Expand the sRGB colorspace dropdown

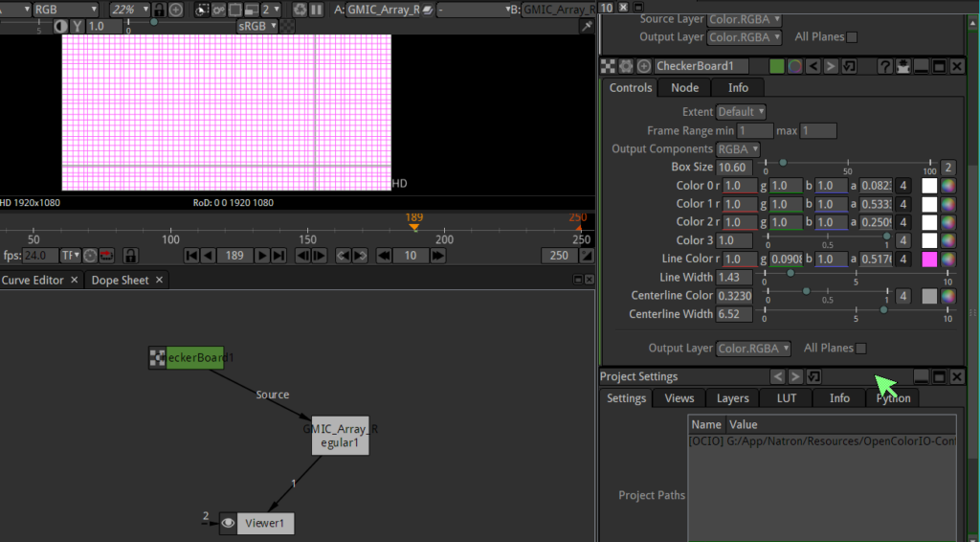257,27
